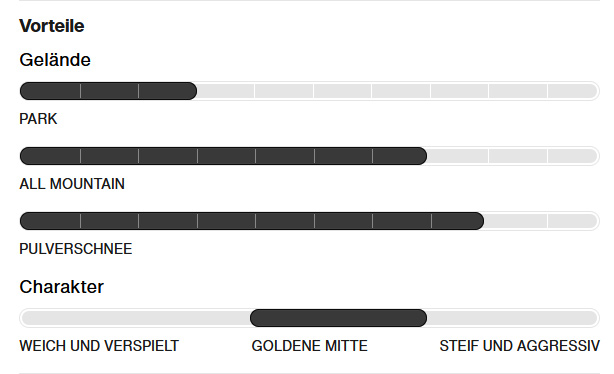Click first segment of the PARK bar

tap(50, 91)
